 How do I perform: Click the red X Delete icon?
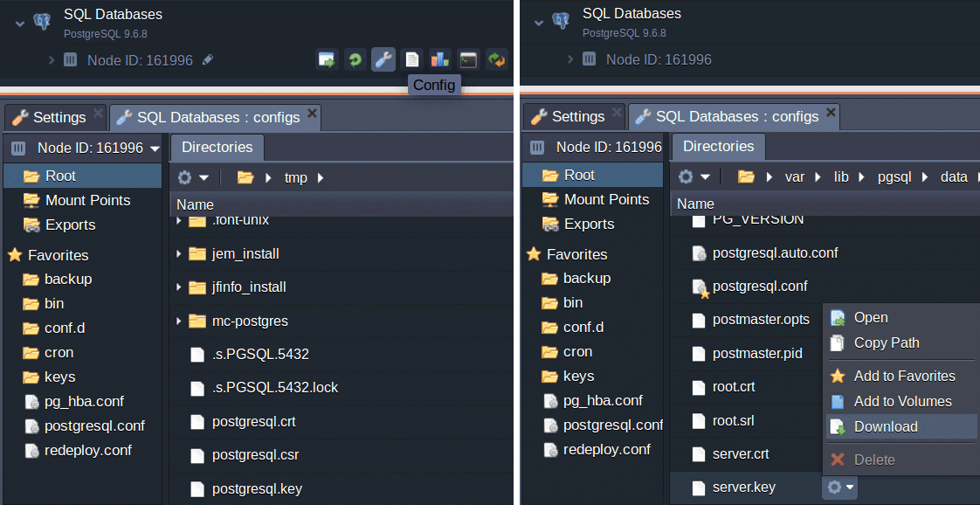pos(838,460)
